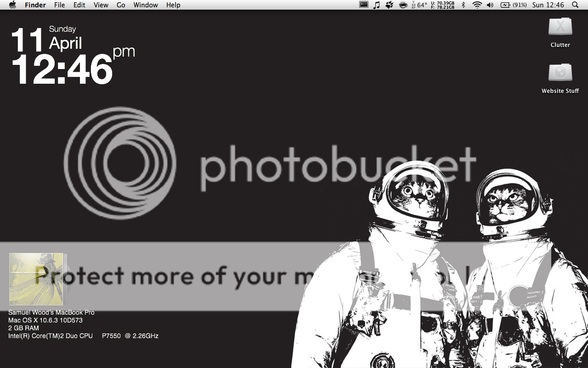The height and width of the screenshot is (368, 588).
Task: Click the Mac OS X 10.6.3 line
Action: [x=45, y=320]
